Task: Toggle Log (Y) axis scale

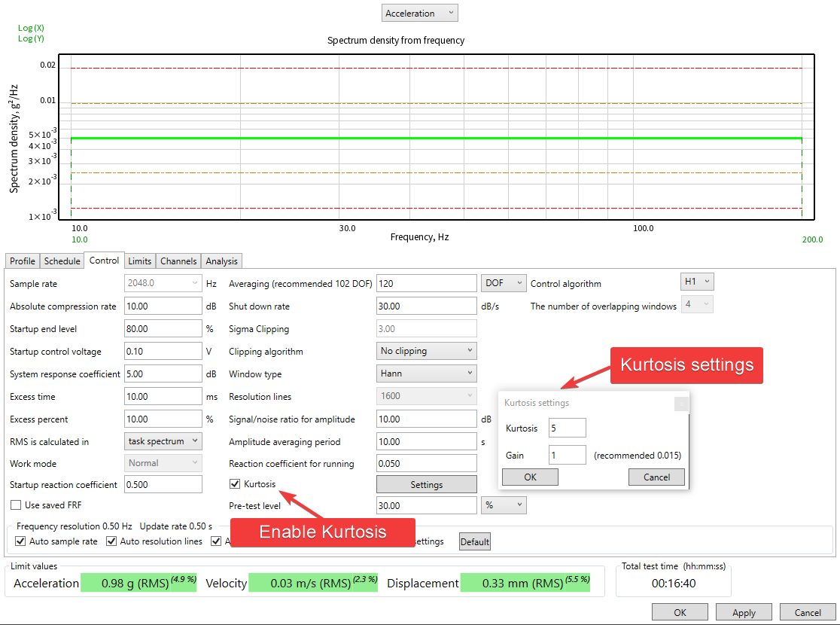Action: [31, 38]
